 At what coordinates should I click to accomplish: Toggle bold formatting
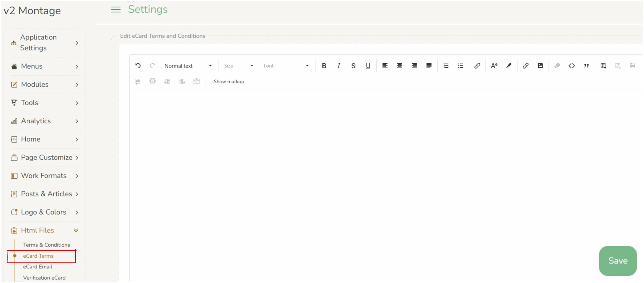tap(324, 66)
